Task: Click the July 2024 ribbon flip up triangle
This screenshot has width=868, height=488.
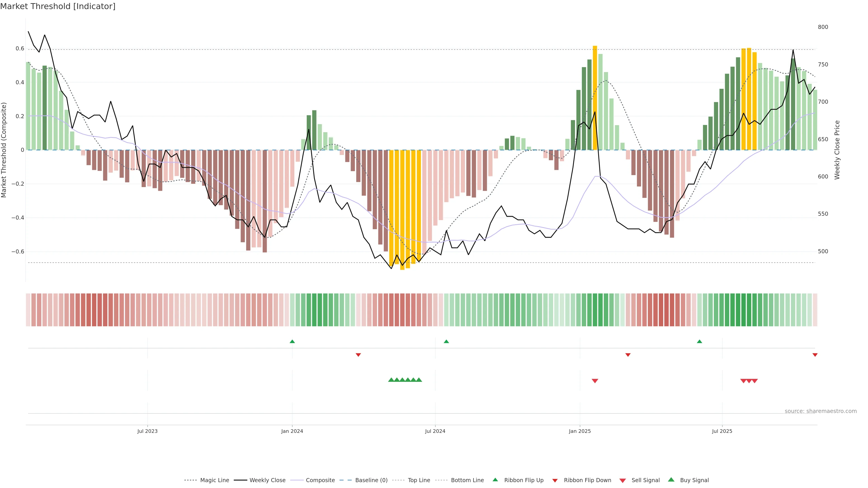Action: (446, 342)
